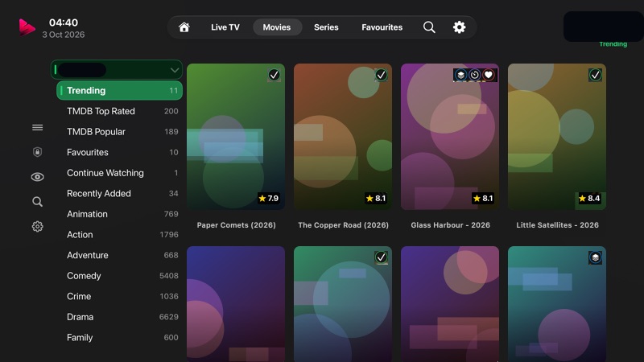The image size is (644, 362).
Task: Select TMDB Popular category
Action: coord(119,132)
